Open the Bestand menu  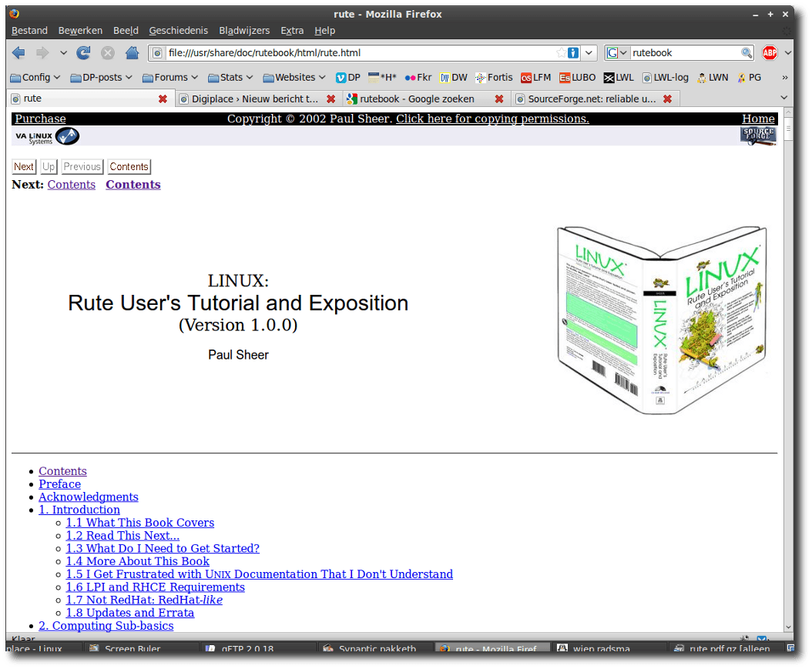[29, 31]
